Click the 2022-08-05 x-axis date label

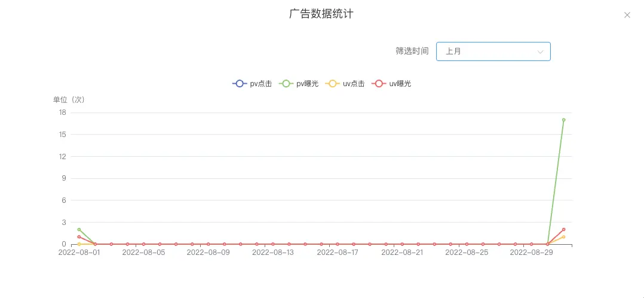point(143,253)
